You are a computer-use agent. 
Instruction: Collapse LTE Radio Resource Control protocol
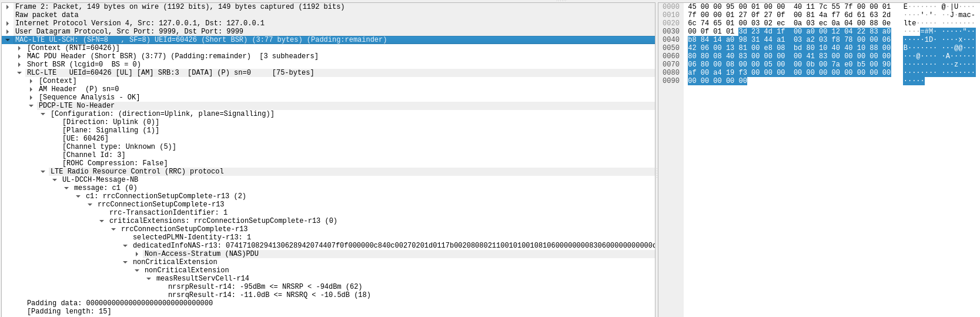[43, 172]
